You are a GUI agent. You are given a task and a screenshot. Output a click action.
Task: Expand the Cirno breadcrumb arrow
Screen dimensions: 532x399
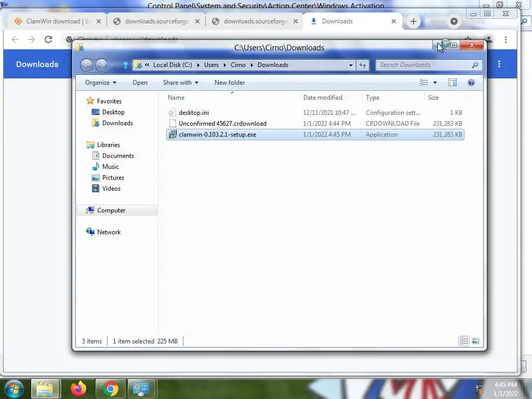click(252, 65)
